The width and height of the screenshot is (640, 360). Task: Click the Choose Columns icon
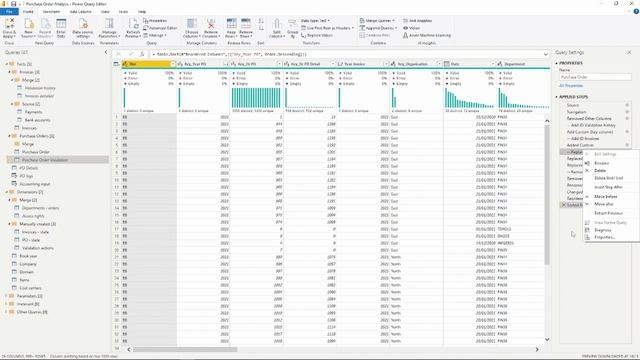pos(191,24)
